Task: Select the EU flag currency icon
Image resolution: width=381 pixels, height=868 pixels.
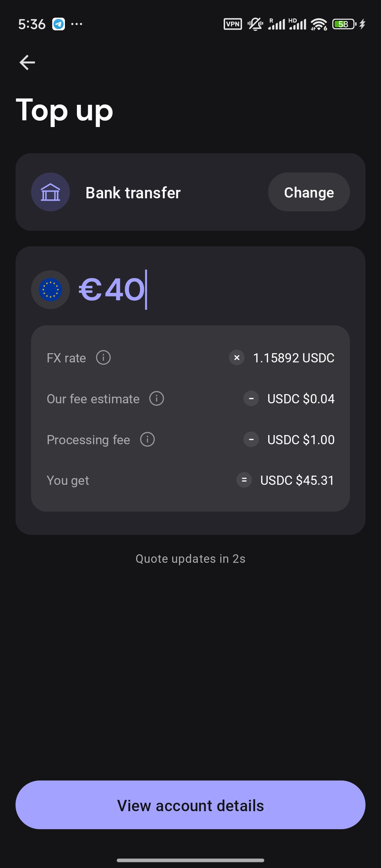Action: tap(50, 290)
